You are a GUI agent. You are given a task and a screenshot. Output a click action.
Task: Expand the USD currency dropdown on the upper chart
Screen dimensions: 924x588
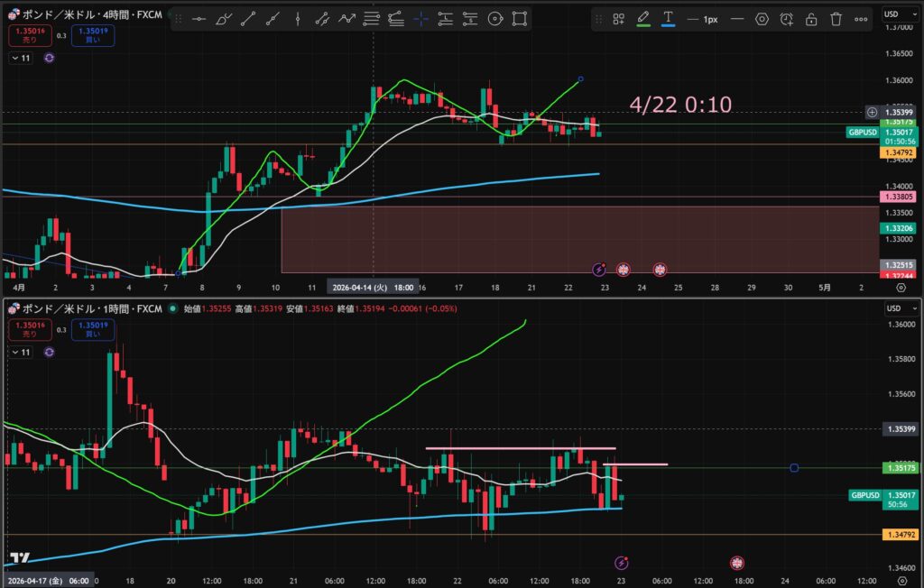901,14
